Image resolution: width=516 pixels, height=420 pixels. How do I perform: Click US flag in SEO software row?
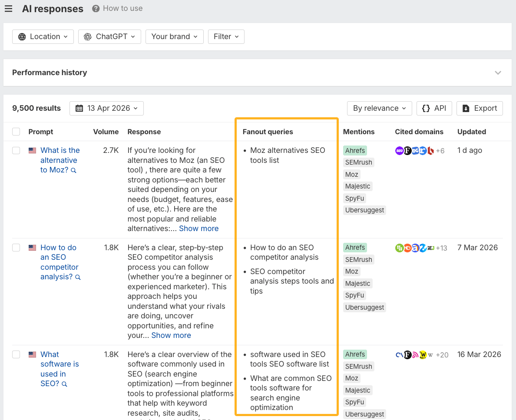32,354
